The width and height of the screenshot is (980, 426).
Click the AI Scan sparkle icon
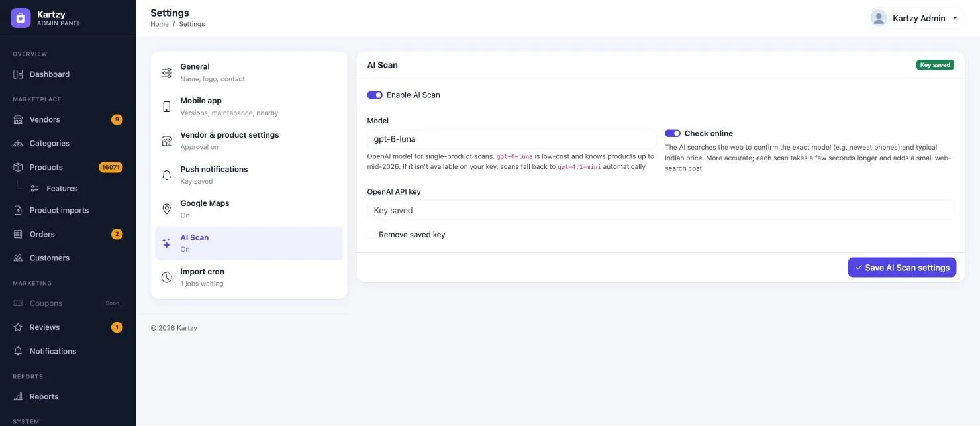click(x=167, y=243)
